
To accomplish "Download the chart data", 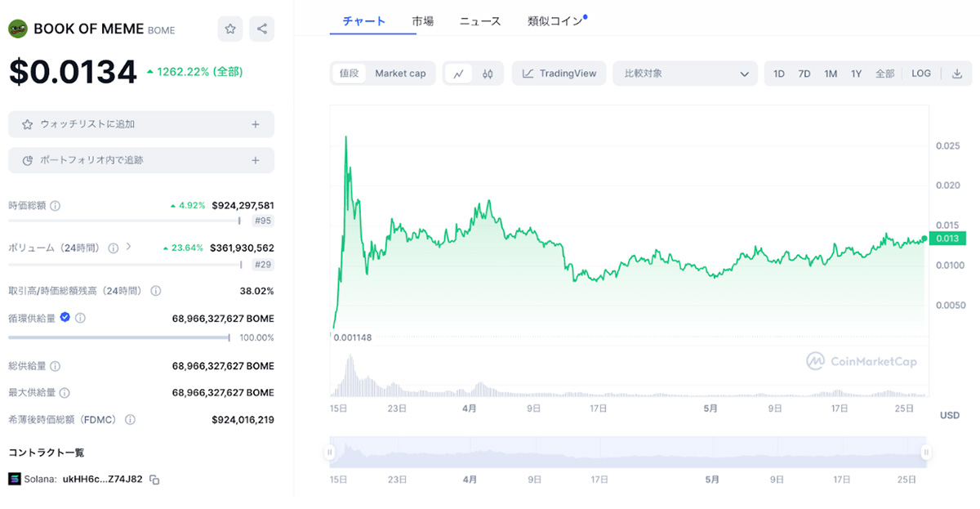I will [957, 74].
